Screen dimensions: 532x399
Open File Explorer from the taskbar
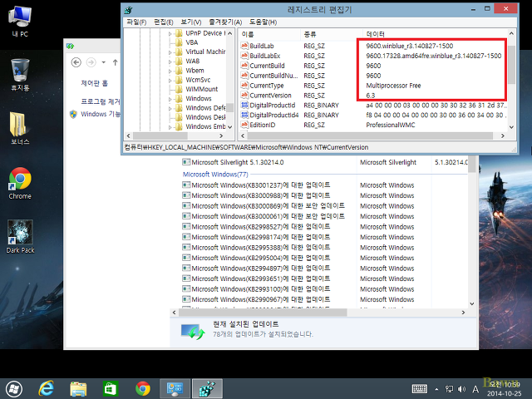pyautogui.click(x=78, y=389)
